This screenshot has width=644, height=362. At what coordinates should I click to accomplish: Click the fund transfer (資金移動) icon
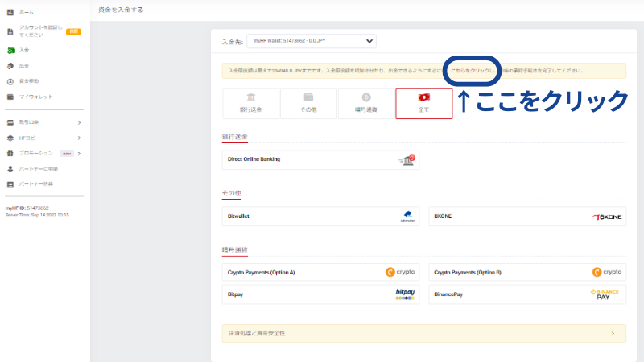(x=10, y=81)
